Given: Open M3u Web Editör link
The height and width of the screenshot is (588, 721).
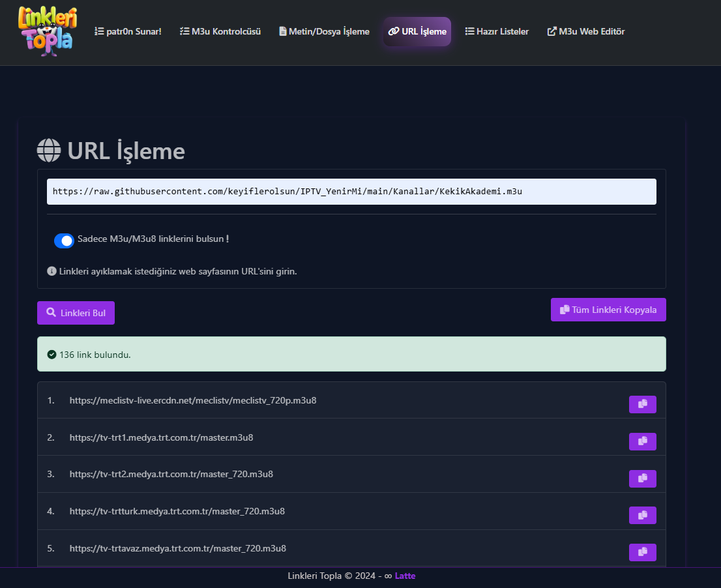Looking at the screenshot, I should point(586,31).
